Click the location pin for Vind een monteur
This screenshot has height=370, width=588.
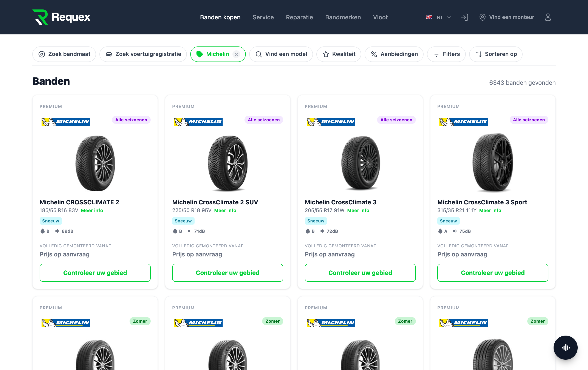(x=482, y=17)
